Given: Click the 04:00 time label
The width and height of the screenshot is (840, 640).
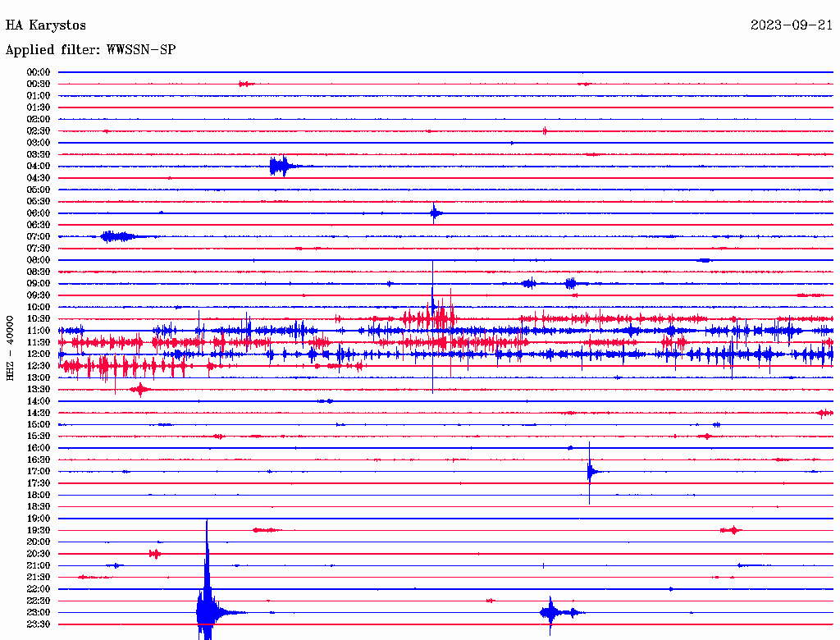Looking at the screenshot, I should [39, 167].
